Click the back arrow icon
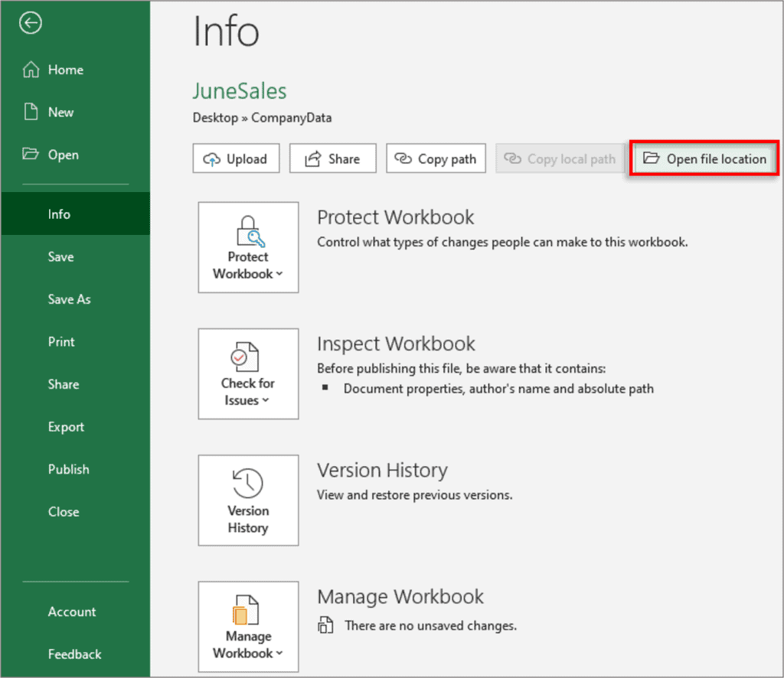This screenshot has width=784, height=678. tap(31, 24)
